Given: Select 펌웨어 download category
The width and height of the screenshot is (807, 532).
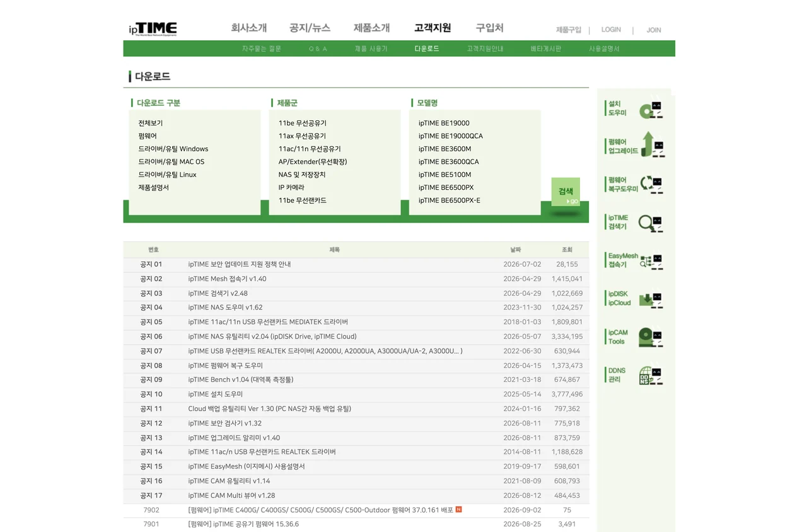Looking at the screenshot, I should pos(148,136).
